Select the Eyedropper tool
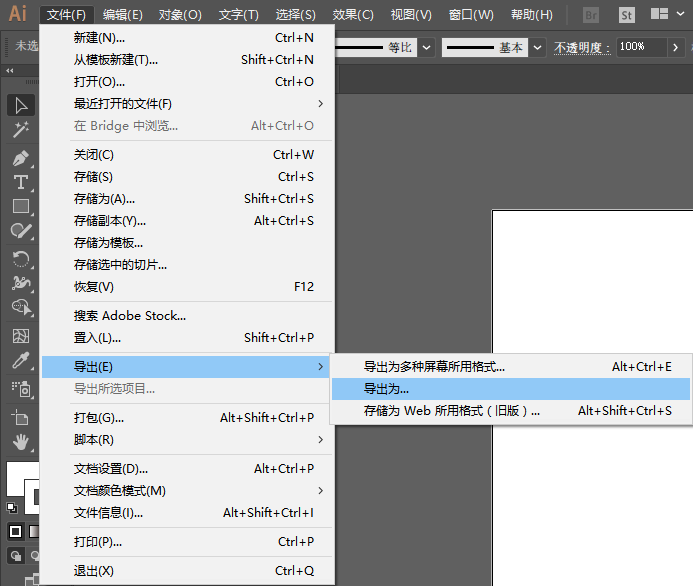 [21, 360]
